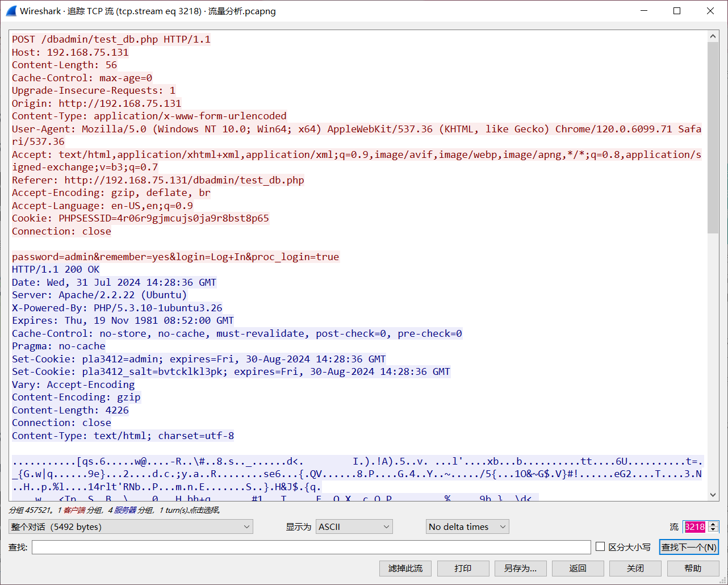Click the Origin: http://192.168.75.131 line
The width and height of the screenshot is (728, 585).
pos(97,103)
